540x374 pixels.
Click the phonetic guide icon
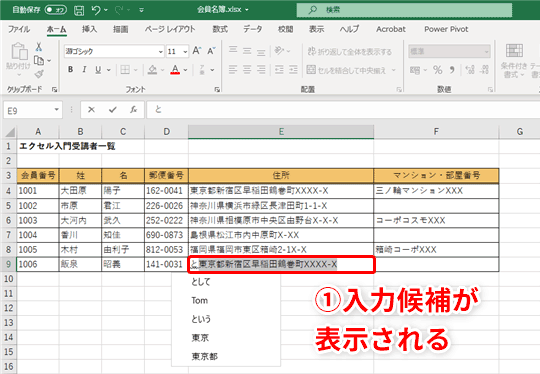pos(202,70)
